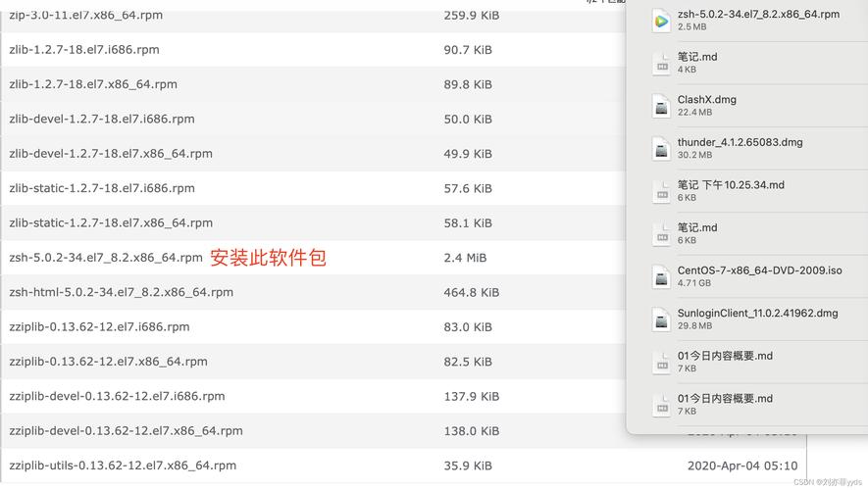This screenshot has height=490, width=868.
Task: Click the icon of the 6 KB 笔记.md download
Action: [x=661, y=233]
